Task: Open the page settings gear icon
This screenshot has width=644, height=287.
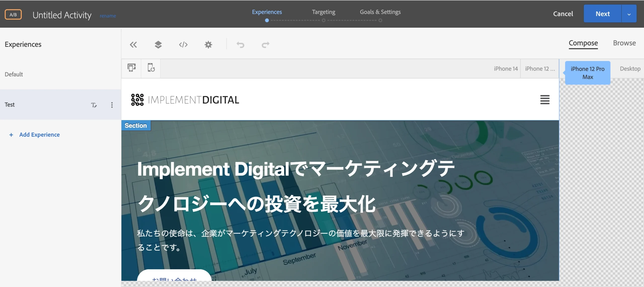Action: (208, 45)
